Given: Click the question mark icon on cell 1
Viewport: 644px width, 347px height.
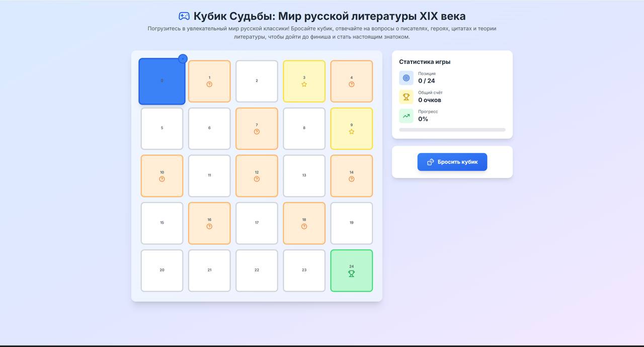Looking at the screenshot, I should click(x=209, y=84).
